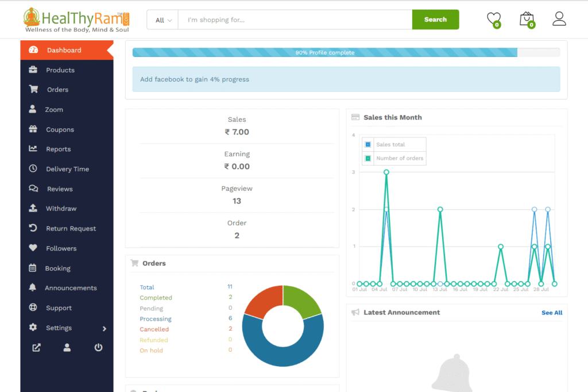Screen dimensions: 588x392
Task: Open the Return Request menu item
Action: point(67,228)
